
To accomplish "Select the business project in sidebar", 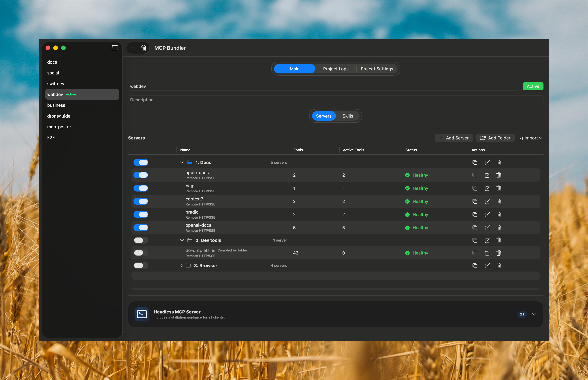I will click(x=82, y=105).
